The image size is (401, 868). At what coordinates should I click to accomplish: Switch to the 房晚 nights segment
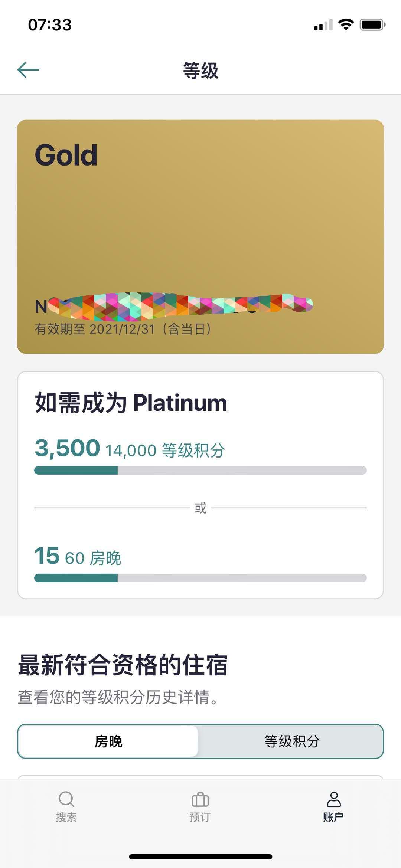[108, 741]
